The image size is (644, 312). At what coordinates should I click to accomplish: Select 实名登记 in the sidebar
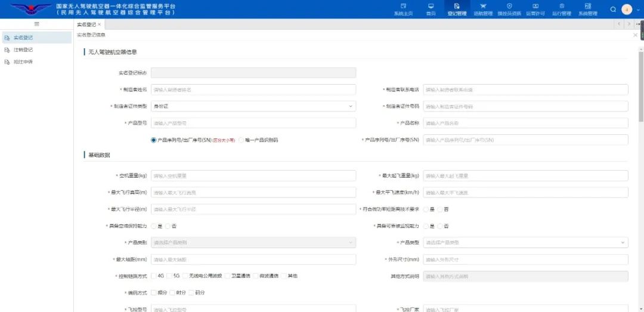coord(36,38)
